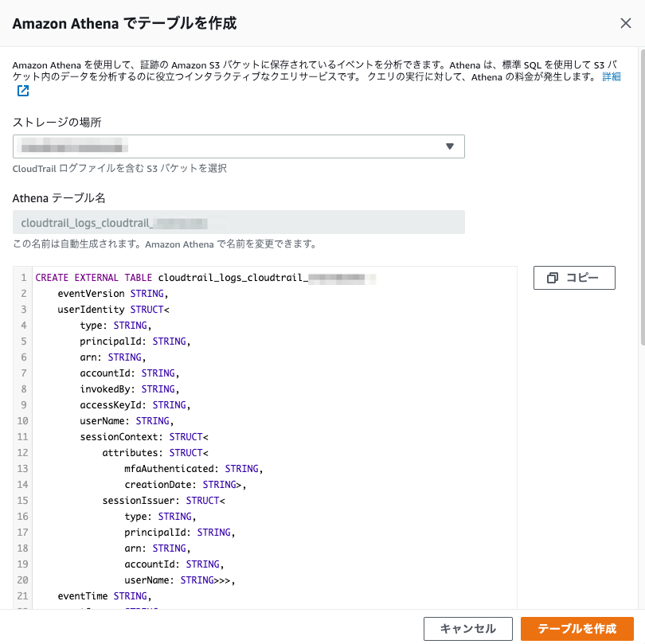645x644 pixels.
Task: Click the CREATE EXTERNAL TABLE line of code
Action: tap(205, 278)
